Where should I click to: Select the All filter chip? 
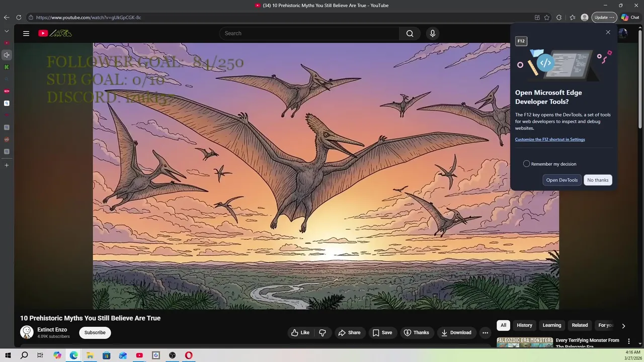[x=503, y=325]
